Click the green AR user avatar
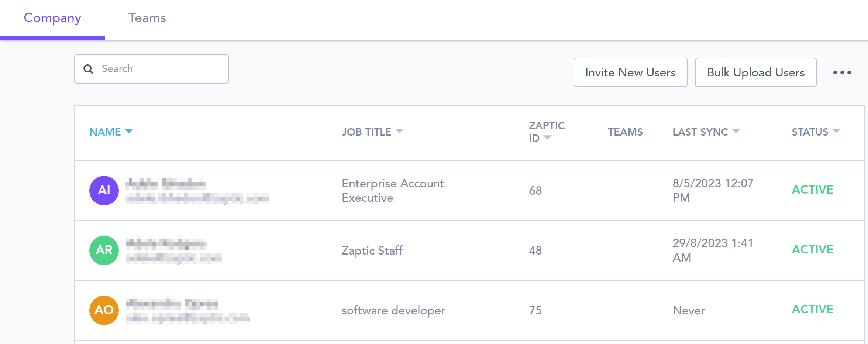Viewport: 868px width, 344px height. coord(104,251)
